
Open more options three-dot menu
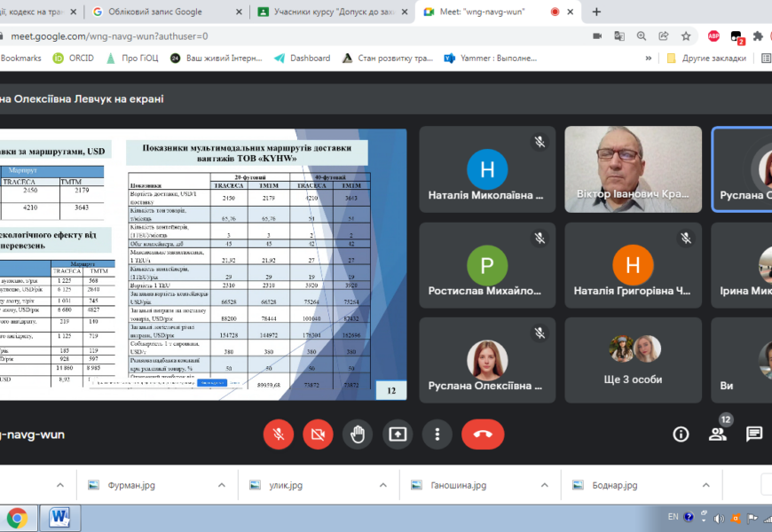(437, 434)
